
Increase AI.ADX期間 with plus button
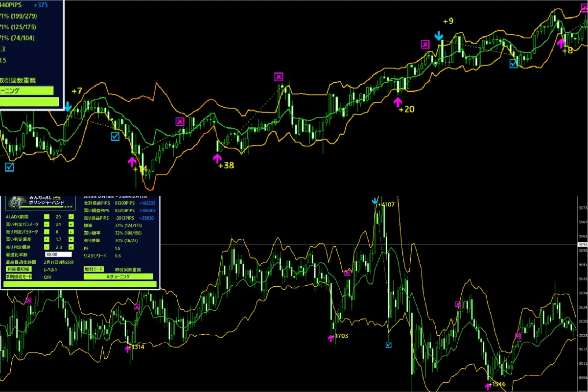[71, 217]
